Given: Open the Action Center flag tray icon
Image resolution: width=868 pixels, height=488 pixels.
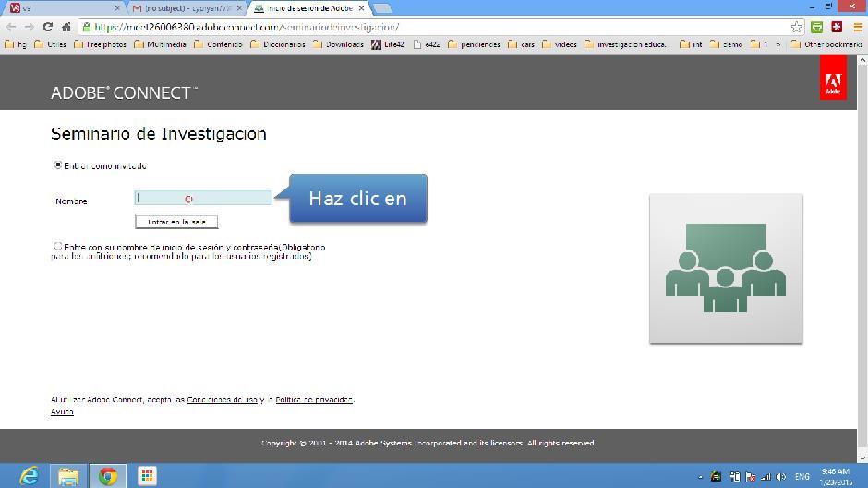Looking at the screenshot, I should coord(751,476).
